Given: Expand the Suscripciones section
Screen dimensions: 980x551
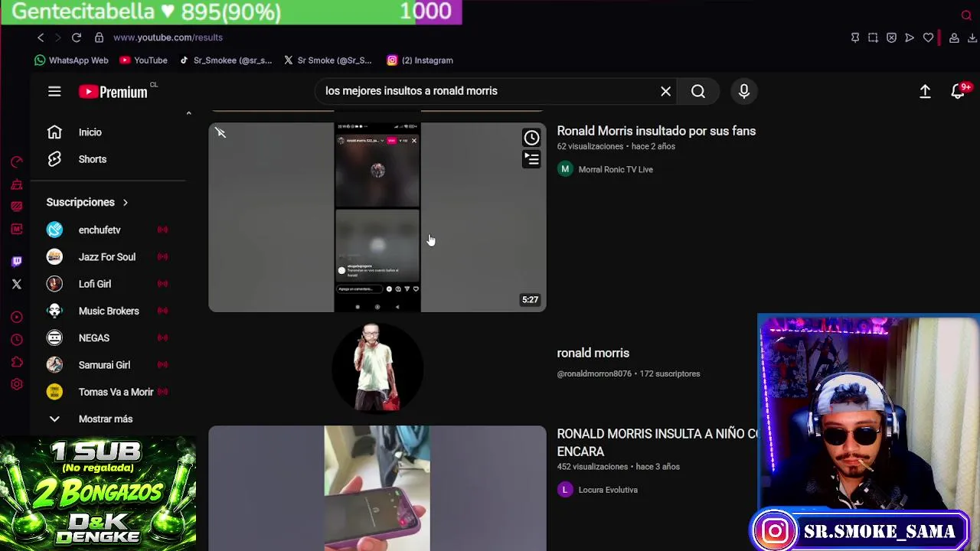Looking at the screenshot, I should [x=87, y=202].
